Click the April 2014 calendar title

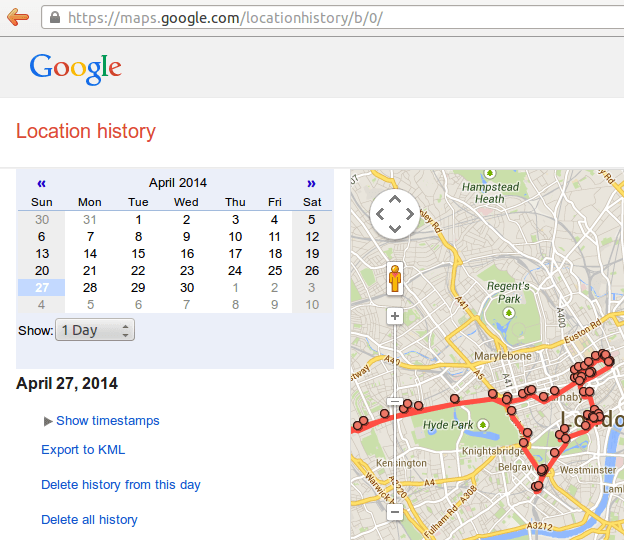177,183
